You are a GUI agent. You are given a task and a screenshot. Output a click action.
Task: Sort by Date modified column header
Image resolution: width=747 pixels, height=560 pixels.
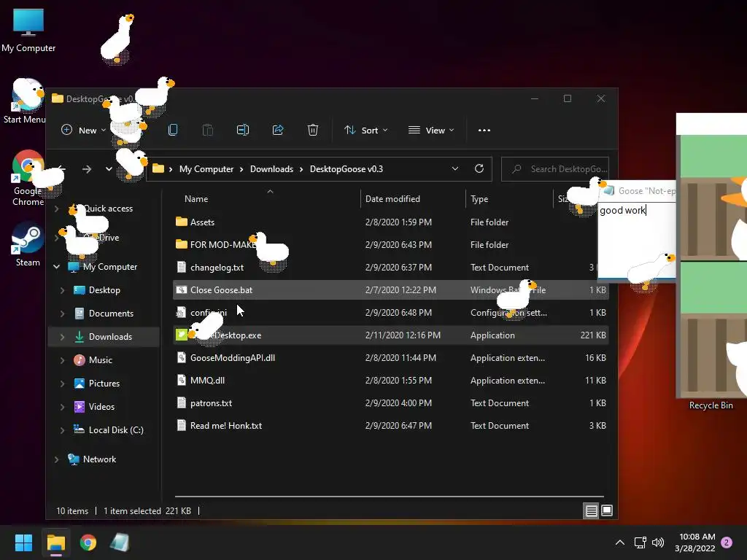point(392,199)
